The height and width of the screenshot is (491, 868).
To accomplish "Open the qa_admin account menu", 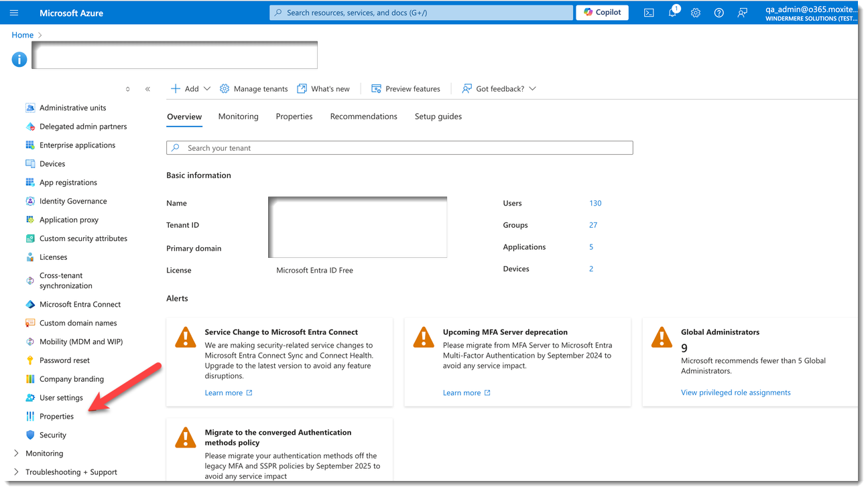I will pos(811,13).
